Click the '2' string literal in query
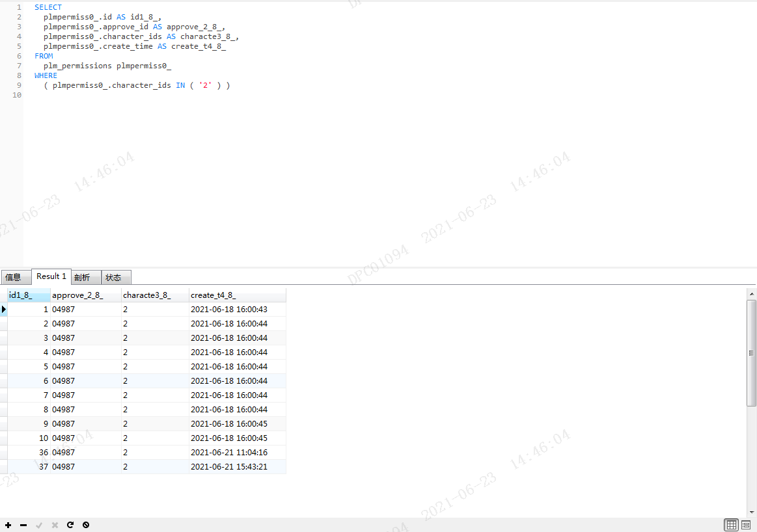The width and height of the screenshot is (757, 532). tap(205, 85)
